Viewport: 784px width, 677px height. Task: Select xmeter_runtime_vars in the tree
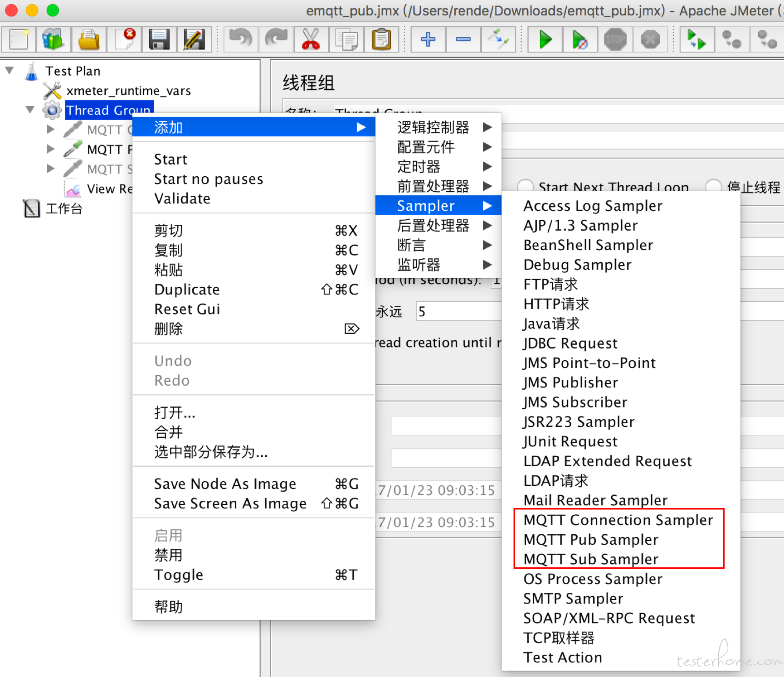128,91
